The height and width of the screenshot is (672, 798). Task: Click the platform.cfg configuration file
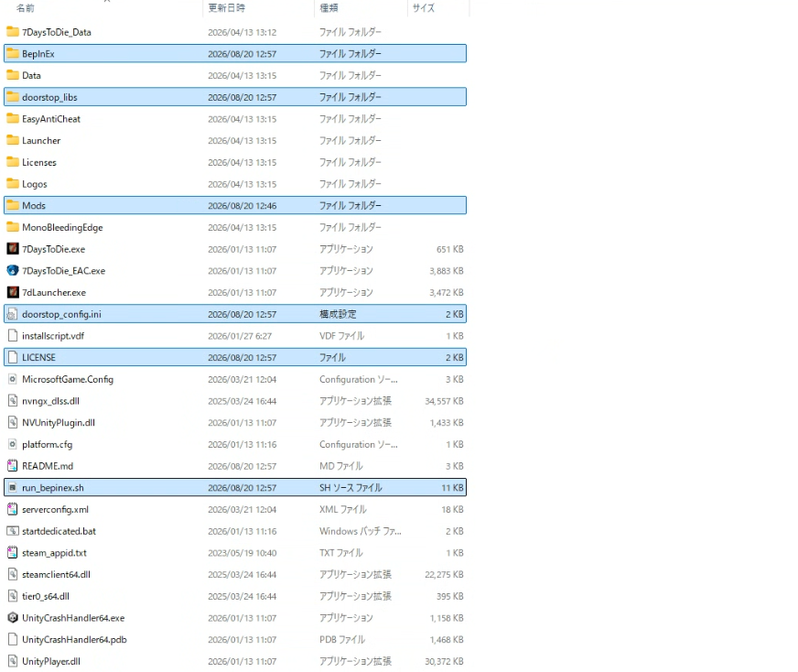click(235, 444)
